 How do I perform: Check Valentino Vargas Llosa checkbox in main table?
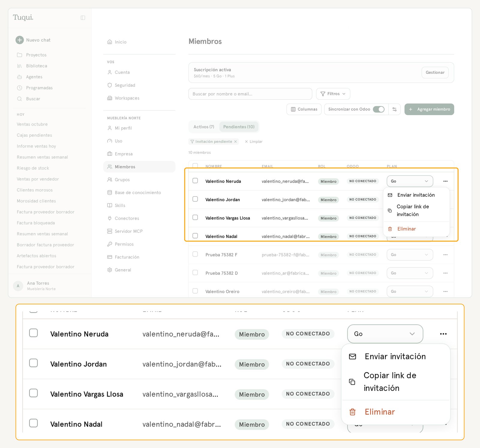pyautogui.click(x=195, y=217)
